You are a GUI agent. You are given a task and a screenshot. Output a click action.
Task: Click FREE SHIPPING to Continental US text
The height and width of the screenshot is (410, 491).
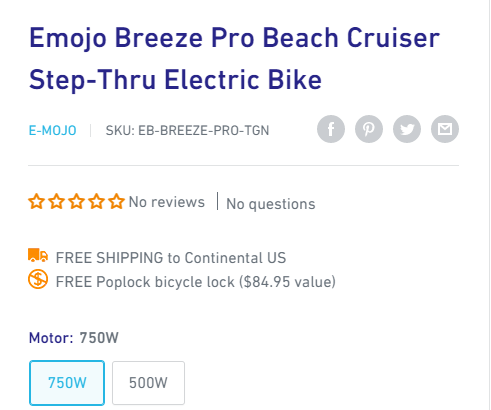[171, 258]
